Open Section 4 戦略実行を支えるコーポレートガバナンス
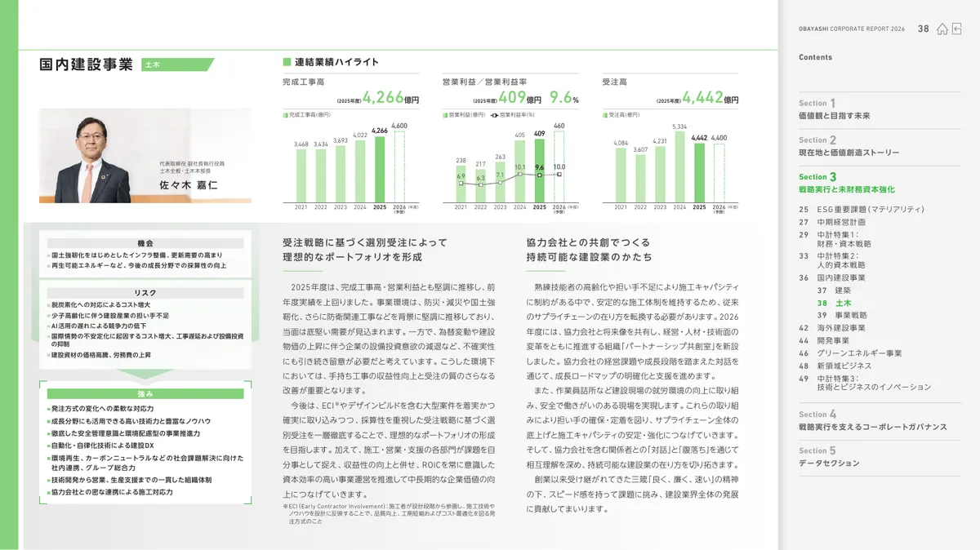This screenshot has width=980, height=550. tap(873, 420)
